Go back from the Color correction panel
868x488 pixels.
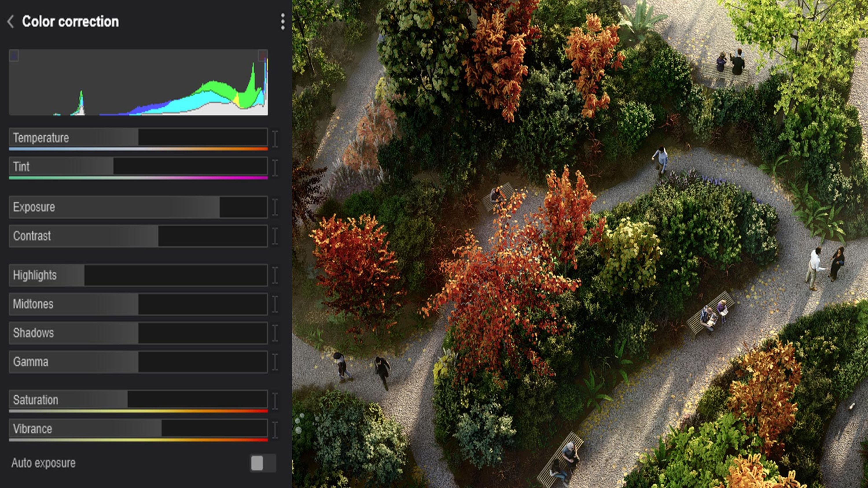[x=10, y=22]
